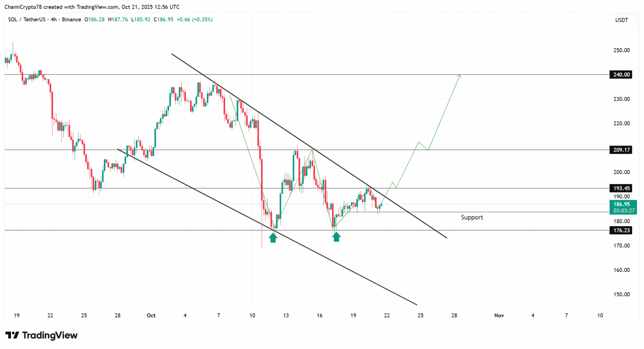Open the USDT currency selector
Image resolution: width=644 pixels, height=349 pixels.
pos(621,20)
